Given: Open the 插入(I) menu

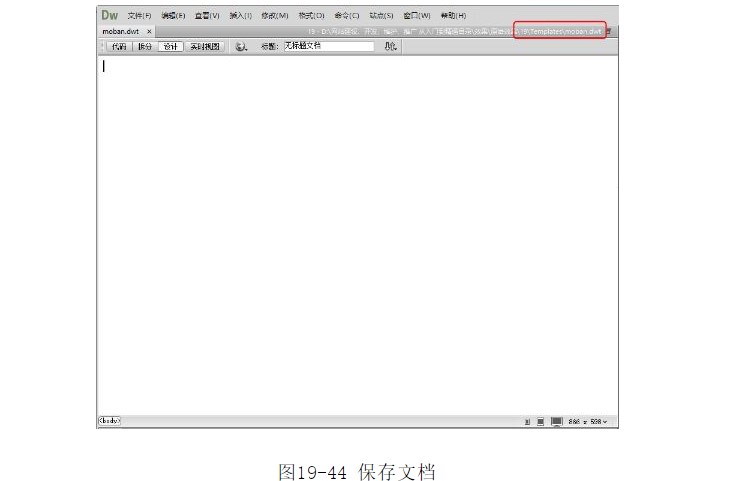Looking at the screenshot, I should click(x=240, y=16).
